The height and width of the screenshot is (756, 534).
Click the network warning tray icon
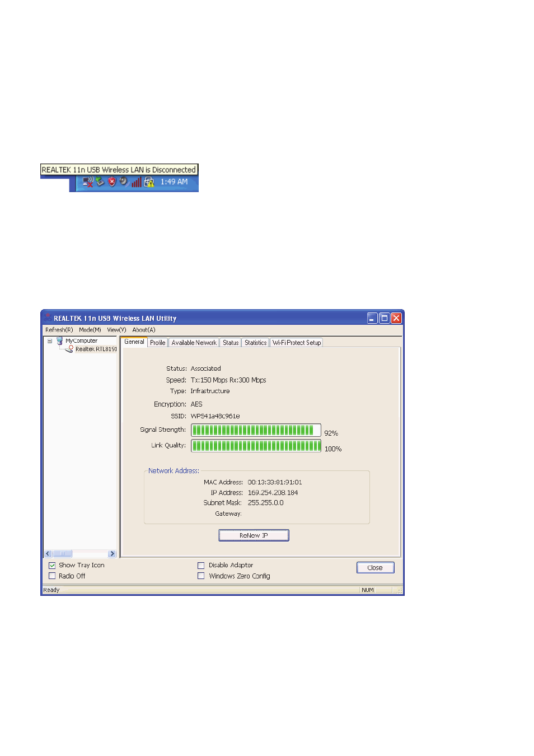coord(149,182)
